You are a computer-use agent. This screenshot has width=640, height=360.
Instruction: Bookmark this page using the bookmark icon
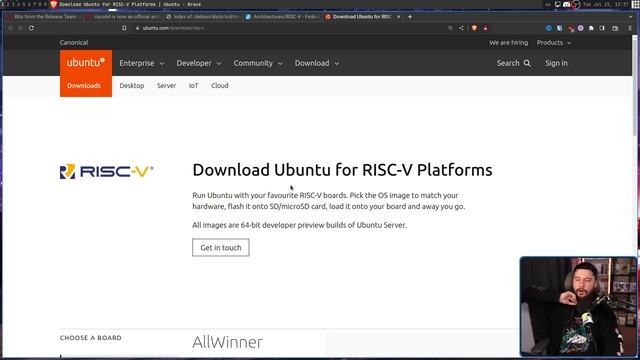124,28
